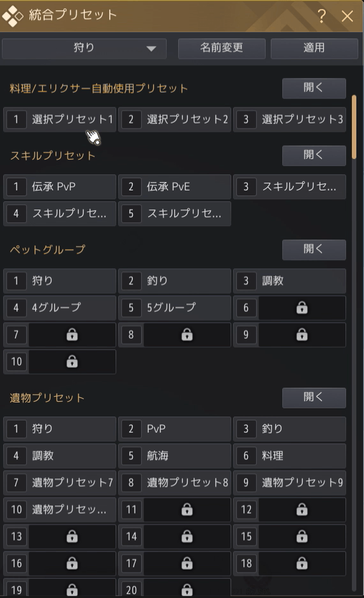The image size is (364, 598).
Task: Click the lock icon on relic slot 15
Action: [x=302, y=536]
